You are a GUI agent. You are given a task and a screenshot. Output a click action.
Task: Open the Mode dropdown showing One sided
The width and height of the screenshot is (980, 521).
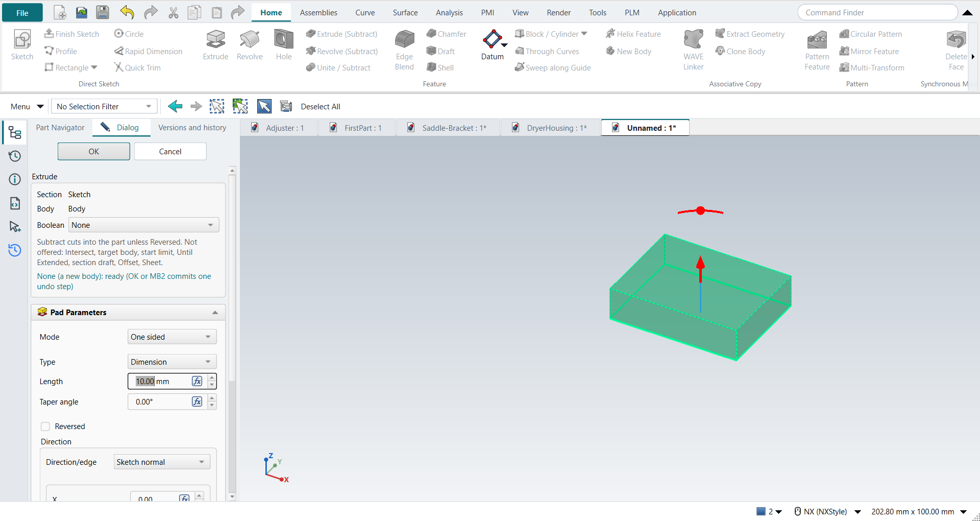(x=172, y=337)
